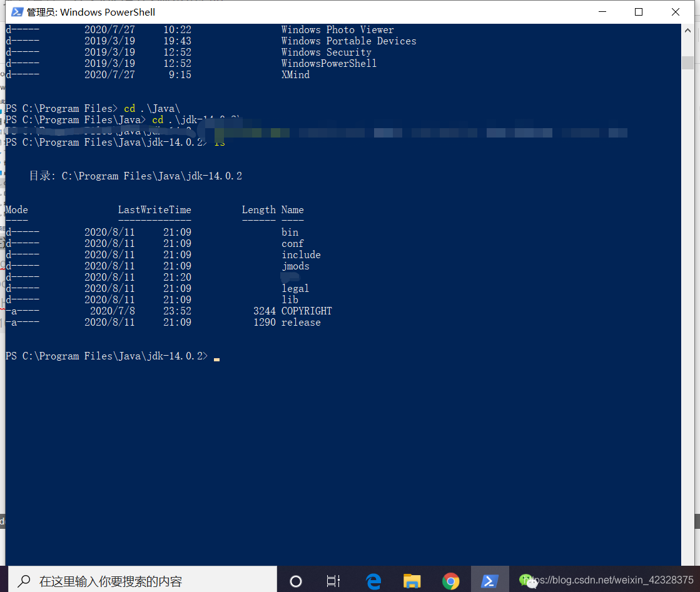Launch Google Chrome from the taskbar

(x=450, y=581)
